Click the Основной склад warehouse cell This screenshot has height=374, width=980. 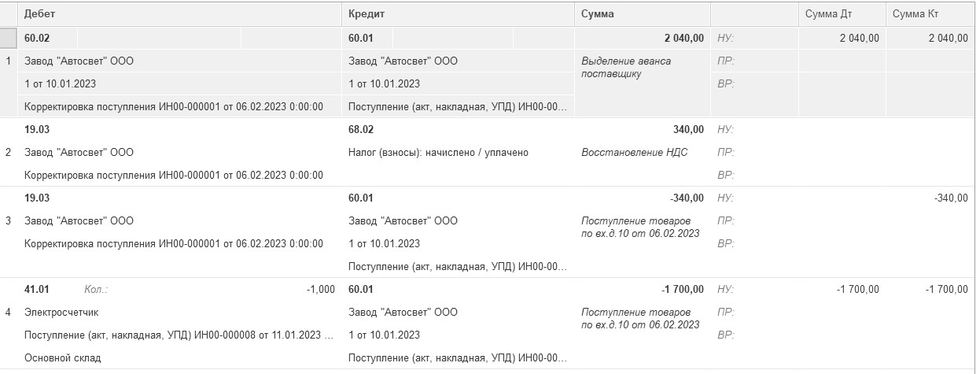[63, 358]
